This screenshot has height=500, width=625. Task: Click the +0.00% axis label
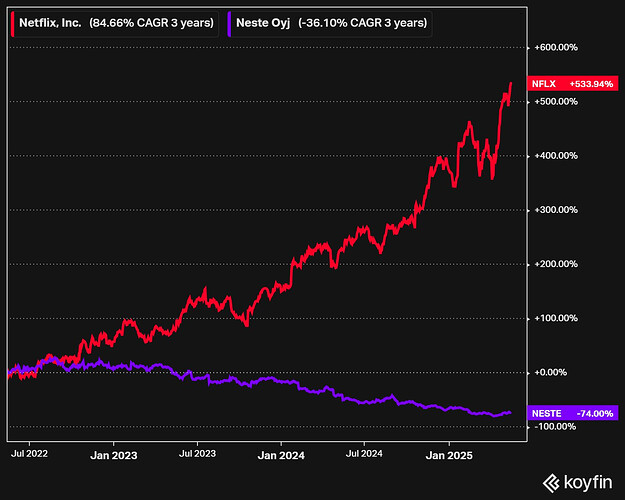(550, 372)
